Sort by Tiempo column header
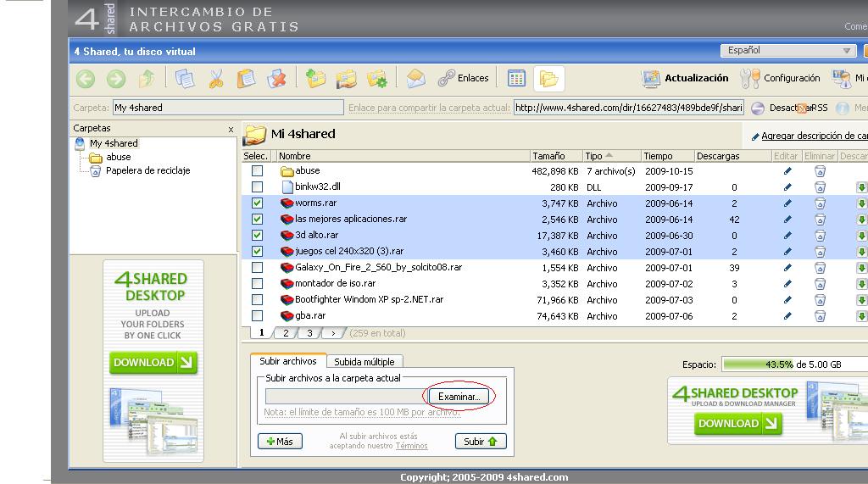The image size is (868, 484). [667, 156]
